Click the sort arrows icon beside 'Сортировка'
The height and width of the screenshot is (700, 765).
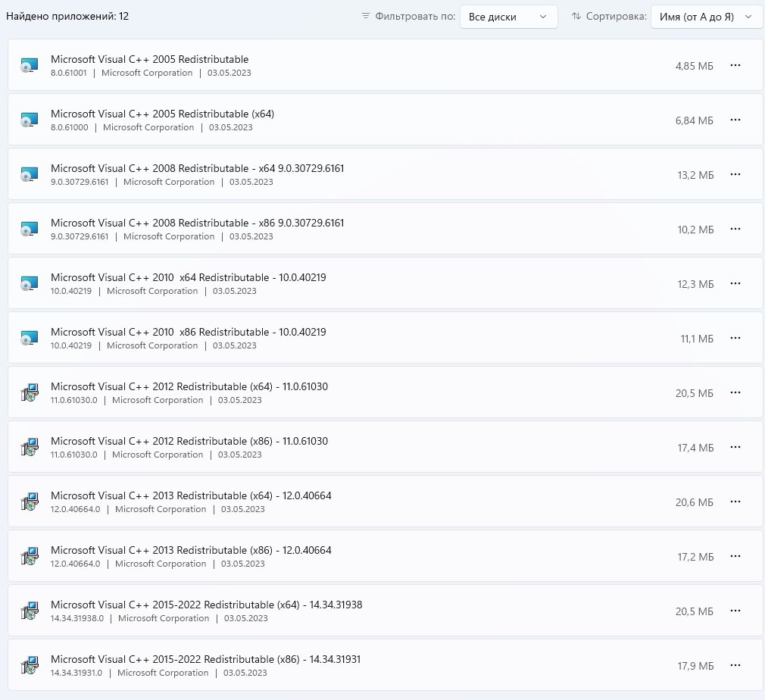point(576,16)
